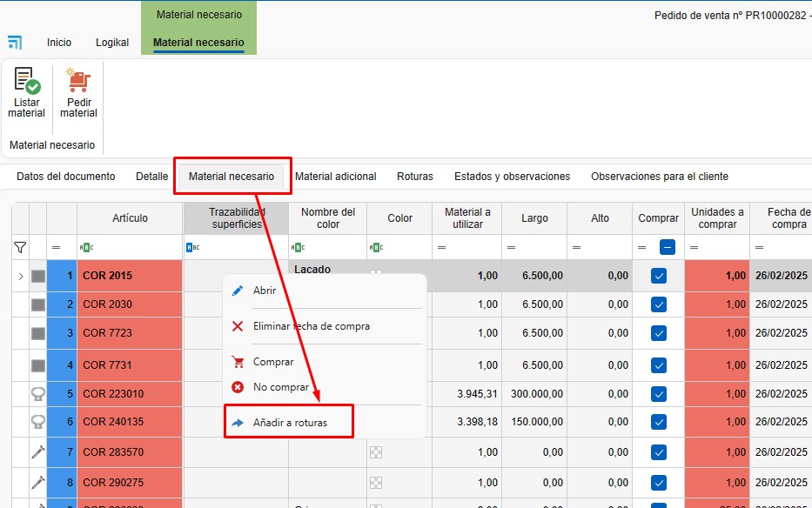Uncheck Comprar for COR 2015

[x=659, y=276]
